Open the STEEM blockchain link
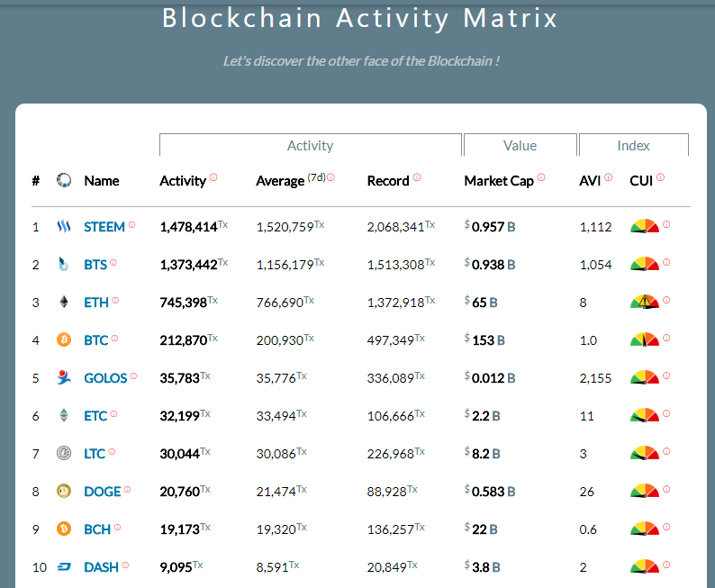Screen dimensions: 715x588 click(x=104, y=227)
